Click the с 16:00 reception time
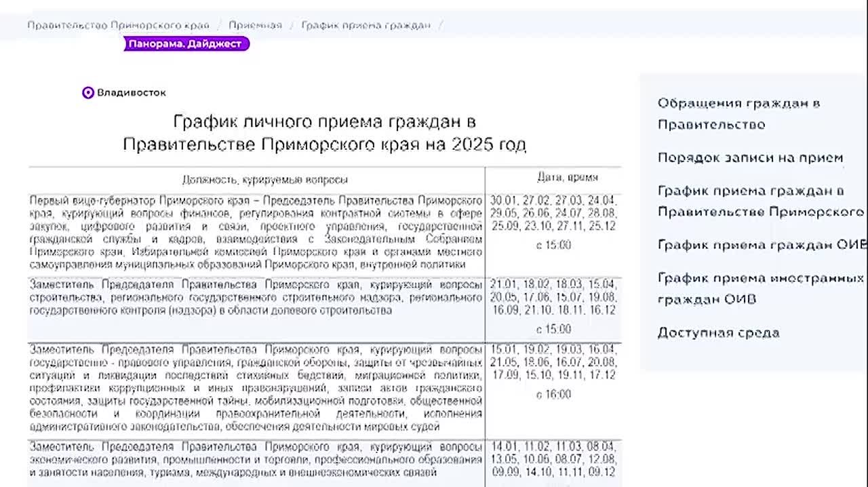 tap(553, 395)
